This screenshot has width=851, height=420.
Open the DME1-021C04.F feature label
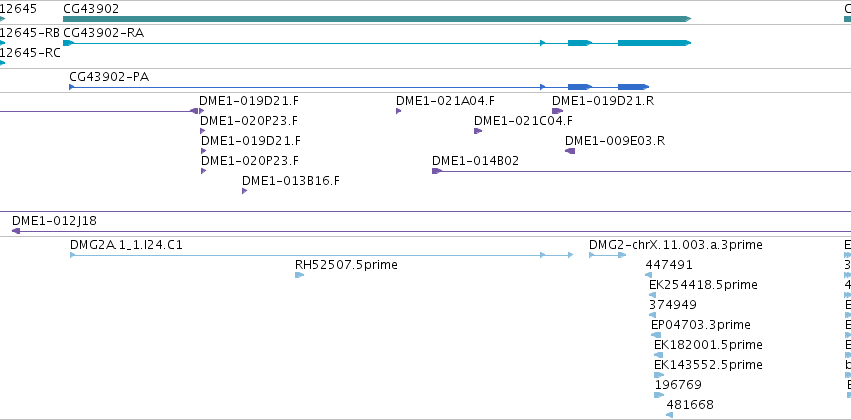coord(523,120)
